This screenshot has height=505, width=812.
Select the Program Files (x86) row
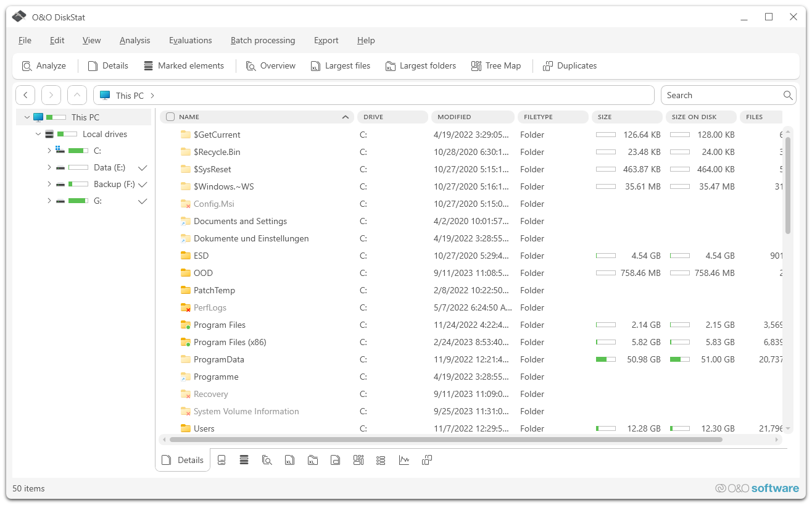pyautogui.click(x=471, y=342)
